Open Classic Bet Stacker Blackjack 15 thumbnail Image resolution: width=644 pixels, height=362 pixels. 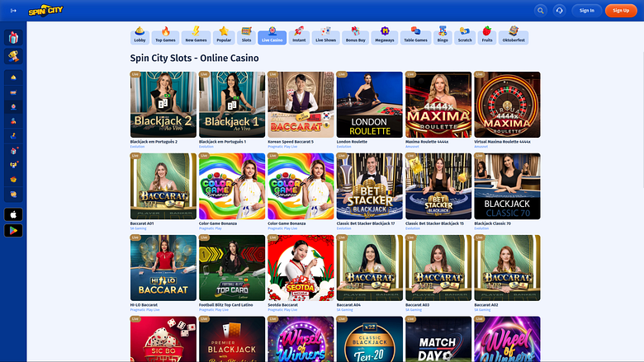click(438, 186)
